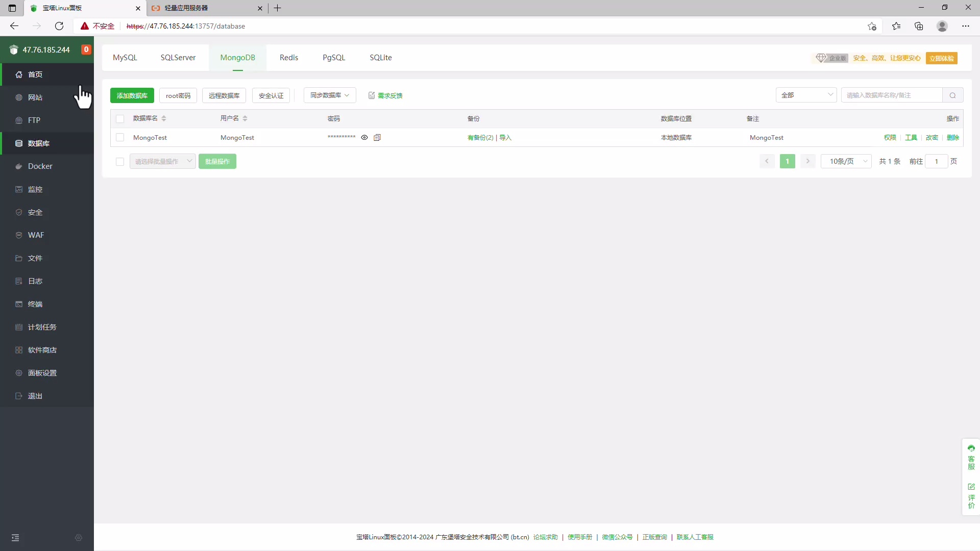Open Docker in the sidebar
Screen dimensions: 980x551
(x=40, y=166)
